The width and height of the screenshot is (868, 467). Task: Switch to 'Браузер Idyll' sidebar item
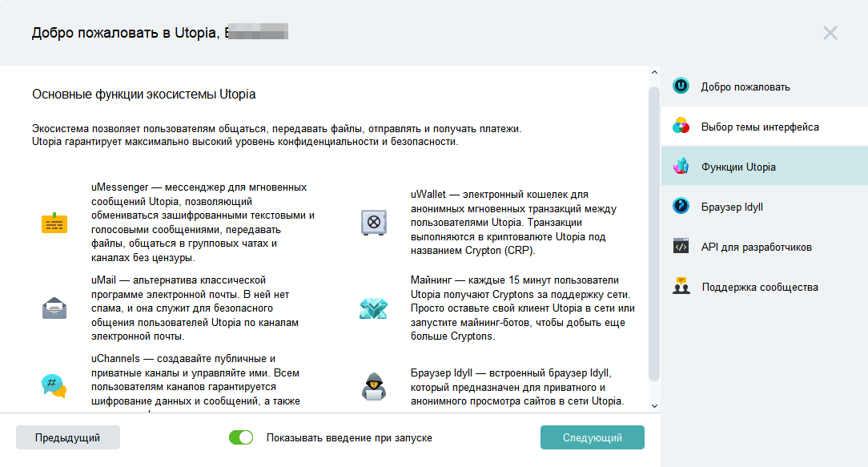pos(732,207)
